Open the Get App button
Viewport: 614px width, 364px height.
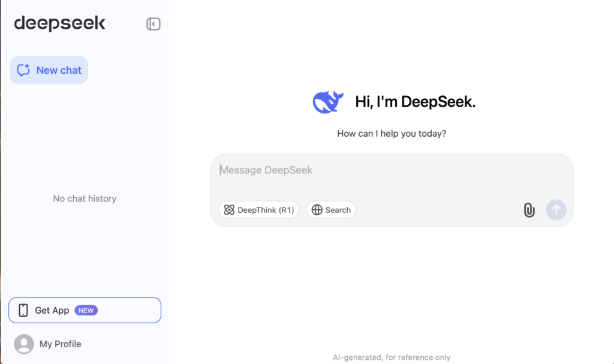85,310
